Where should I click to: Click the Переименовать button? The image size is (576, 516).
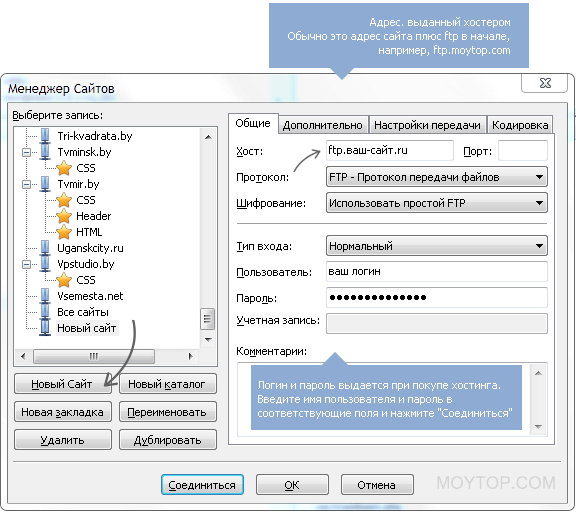click(168, 412)
